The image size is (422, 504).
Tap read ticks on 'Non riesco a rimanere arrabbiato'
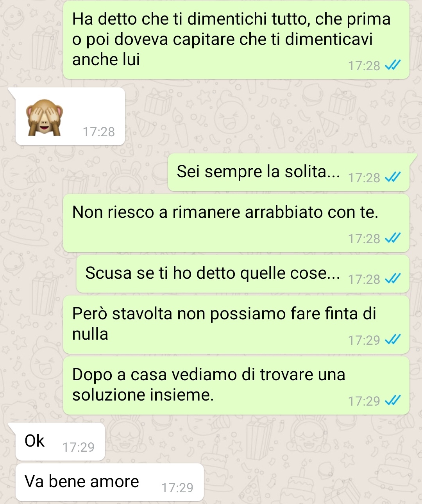click(x=393, y=238)
